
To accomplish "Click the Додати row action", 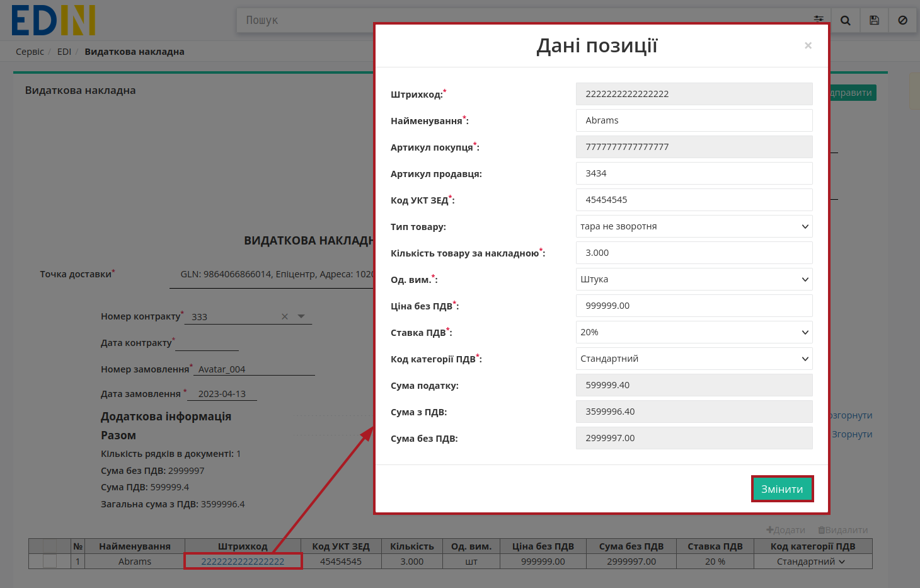I will pyautogui.click(x=786, y=530).
